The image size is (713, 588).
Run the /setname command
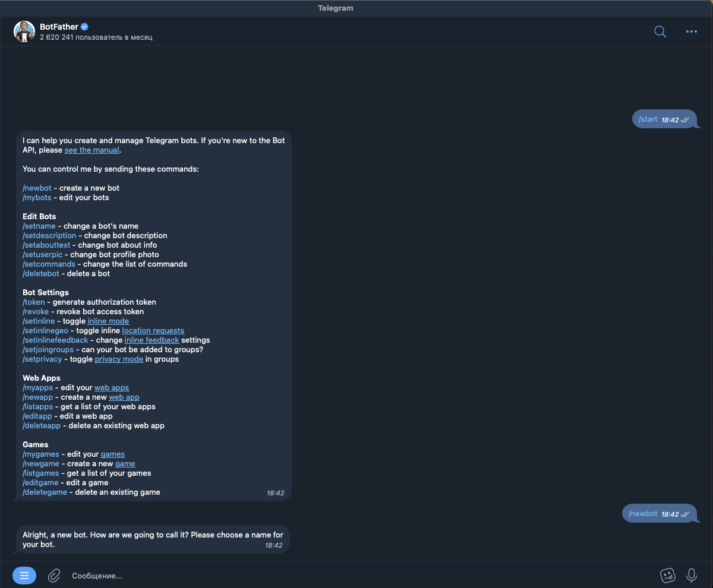pyautogui.click(x=39, y=226)
